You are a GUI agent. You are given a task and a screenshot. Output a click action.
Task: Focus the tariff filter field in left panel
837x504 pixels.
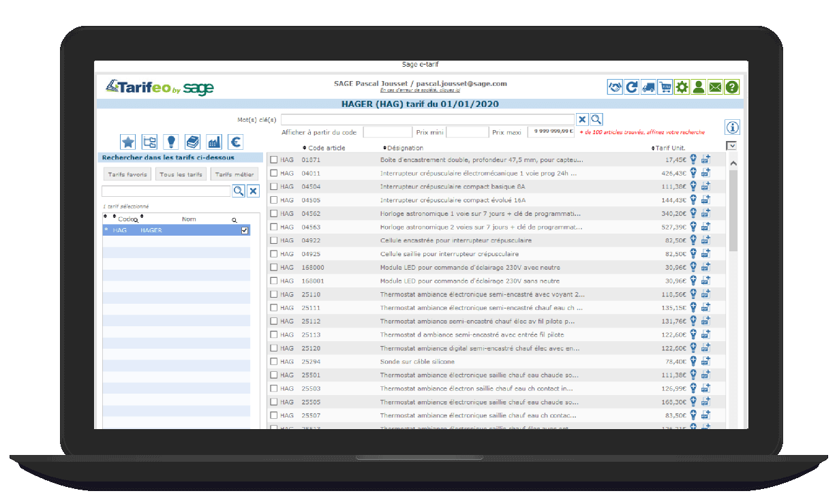[166, 191]
